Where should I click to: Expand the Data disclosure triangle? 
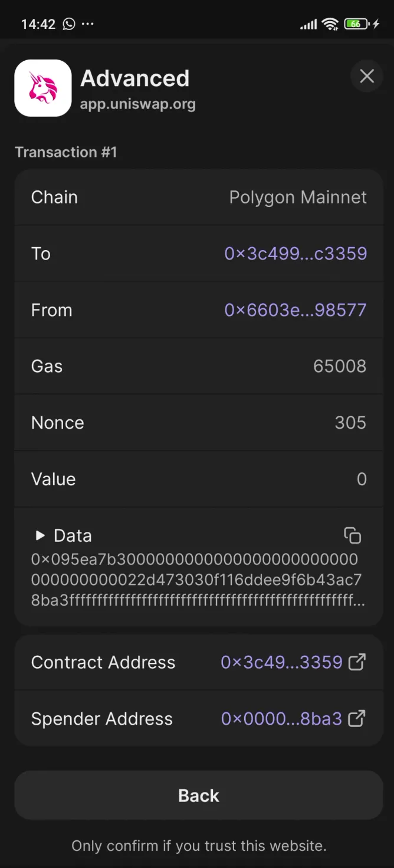click(40, 535)
